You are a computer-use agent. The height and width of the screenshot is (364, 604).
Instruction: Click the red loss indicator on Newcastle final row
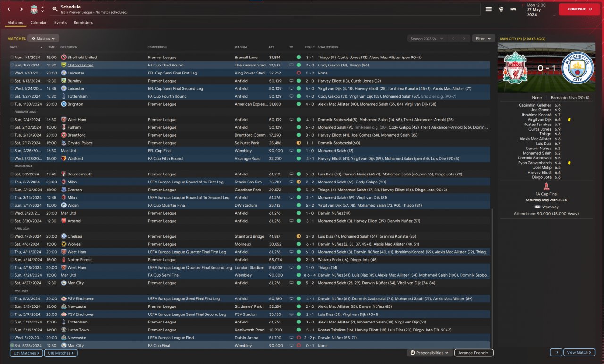coord(298,338)
